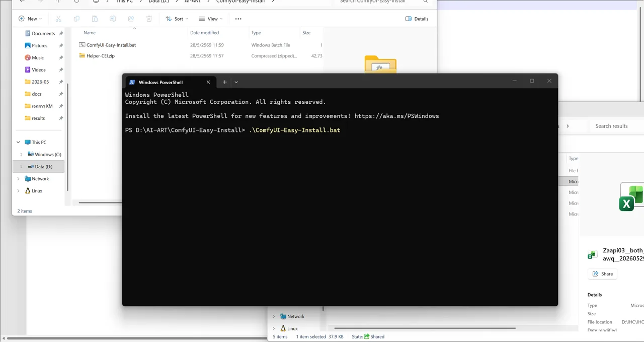This screenshot has height=342, width=644.
Task: Click the 'Compressed (zipped)...' type cell
Action: coord(274,56)
